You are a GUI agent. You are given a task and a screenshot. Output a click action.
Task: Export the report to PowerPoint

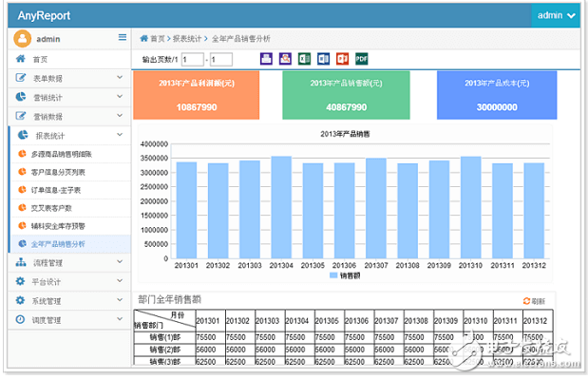[x=342, y=59]
